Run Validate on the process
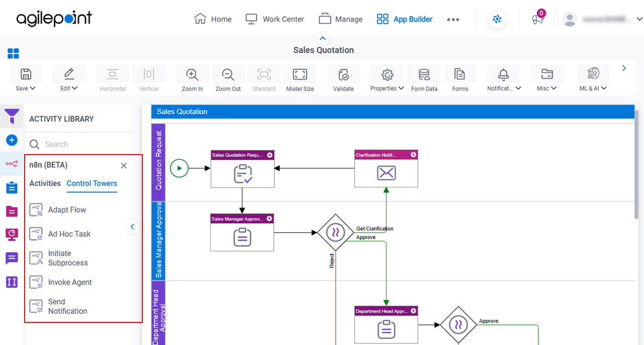 pos(344,74)
